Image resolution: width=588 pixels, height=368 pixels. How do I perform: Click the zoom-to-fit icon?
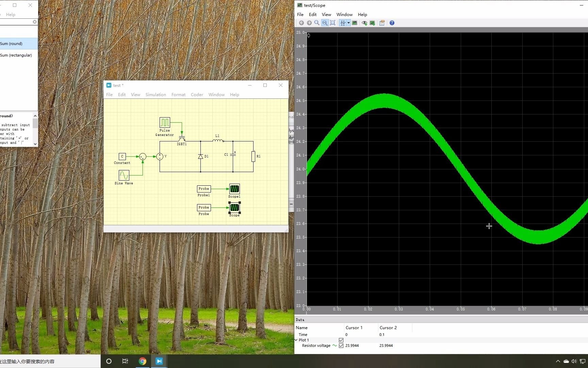[x=332, y=23]
